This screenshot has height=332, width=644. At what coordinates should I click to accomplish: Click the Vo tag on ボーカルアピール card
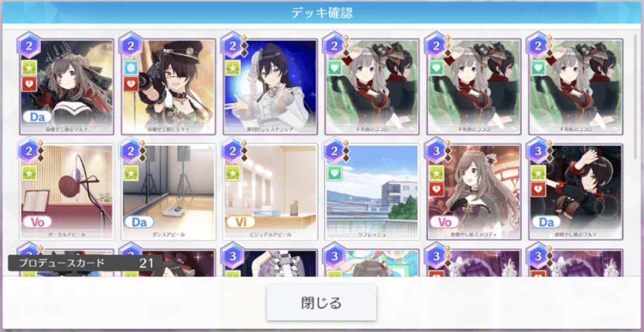click(x=37, y=222)
